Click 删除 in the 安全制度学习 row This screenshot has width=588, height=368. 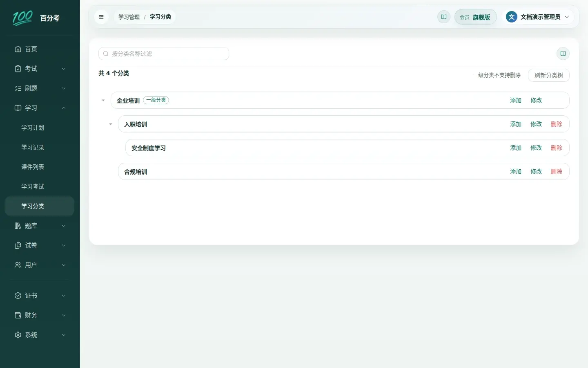[x=557, y=148]
